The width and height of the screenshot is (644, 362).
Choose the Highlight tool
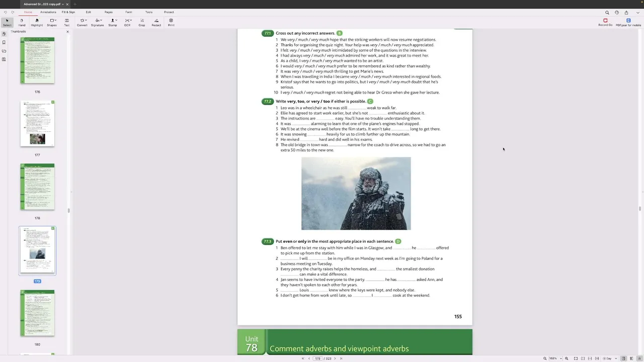(37, 22)
